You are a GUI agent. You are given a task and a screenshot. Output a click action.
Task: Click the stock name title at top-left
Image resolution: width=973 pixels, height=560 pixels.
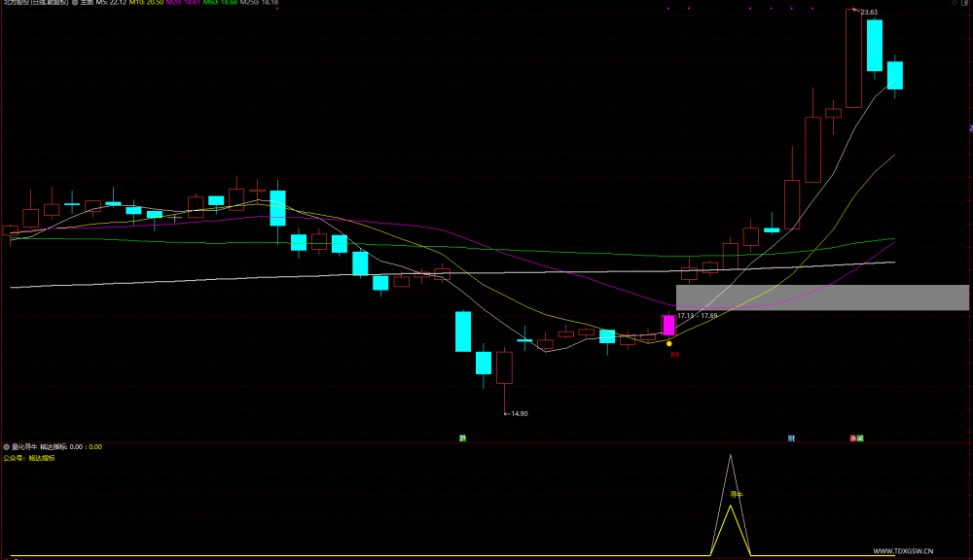pos(36,3)
